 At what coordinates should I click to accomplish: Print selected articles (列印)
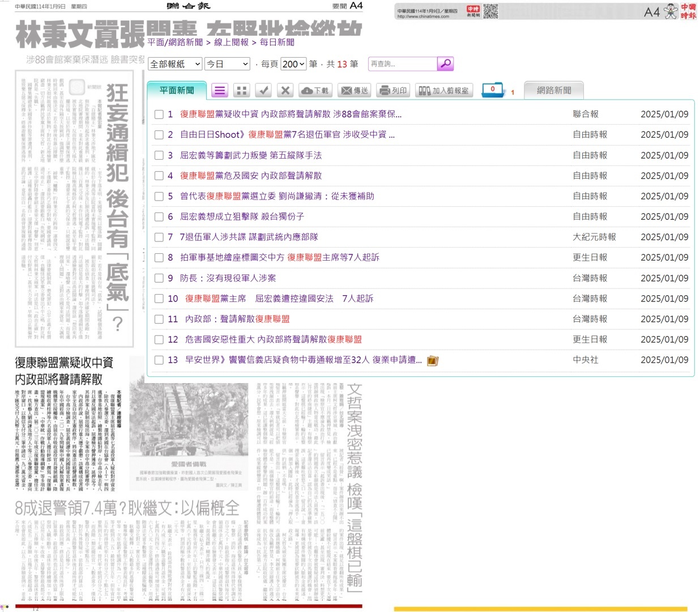coord(394,90)
